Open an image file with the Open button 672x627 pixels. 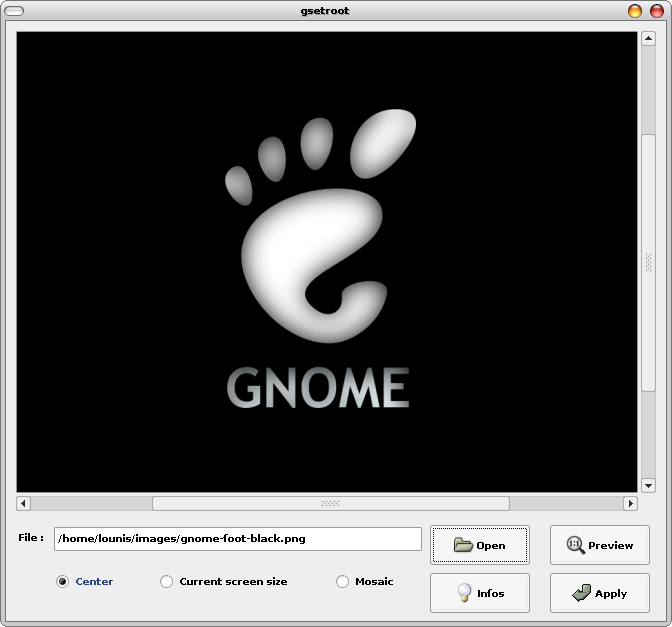click(x=480, y=545)
